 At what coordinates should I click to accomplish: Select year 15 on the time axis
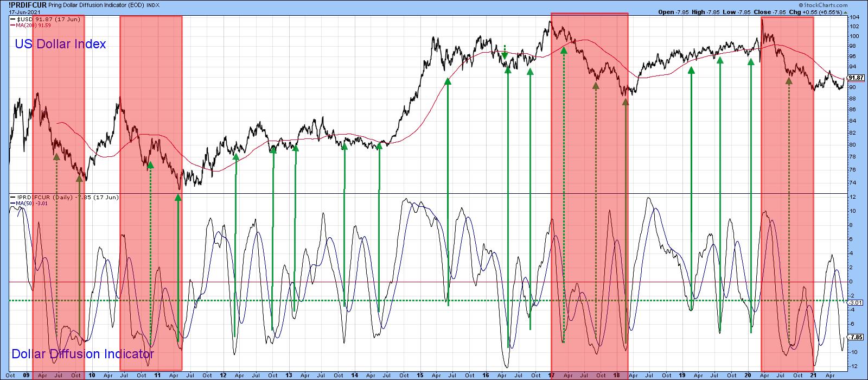pos(420,375)
